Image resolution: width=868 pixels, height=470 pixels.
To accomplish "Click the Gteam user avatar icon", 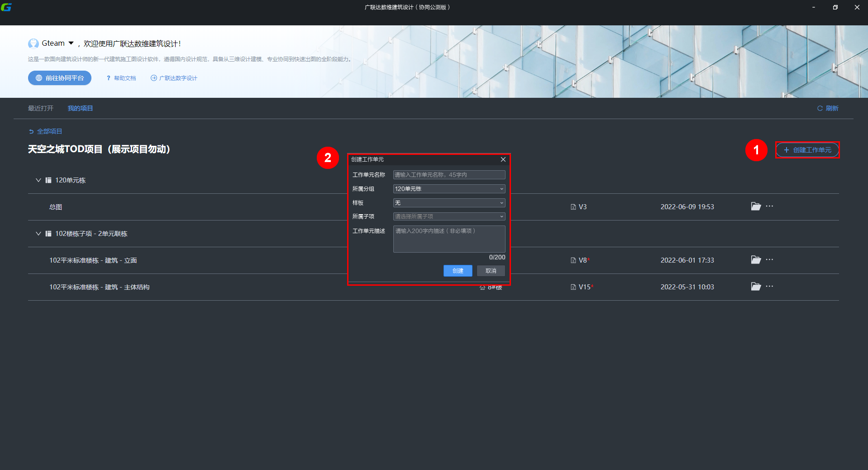I will click(x=33, y=43).
